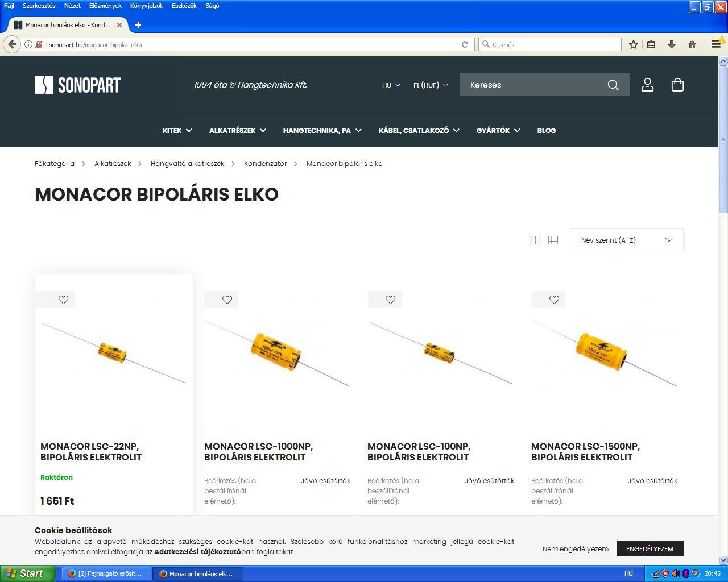
Task: Open a new browser tab with plus
Action: [138, 25]
